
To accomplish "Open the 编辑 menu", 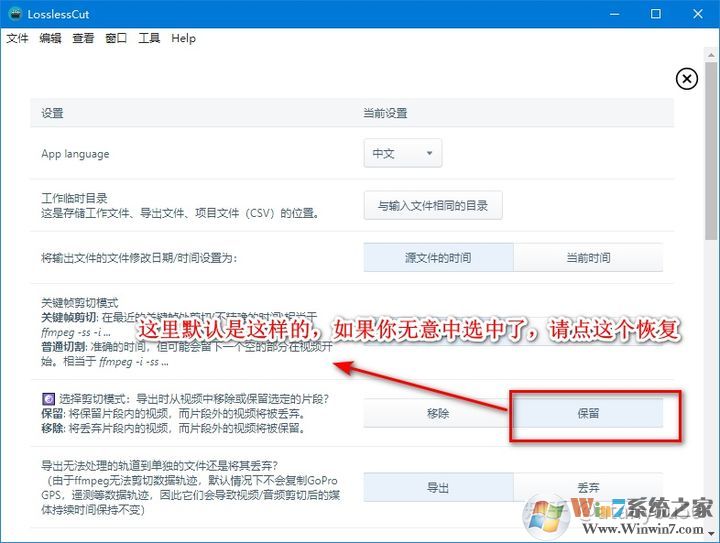I will coord(51,38).
